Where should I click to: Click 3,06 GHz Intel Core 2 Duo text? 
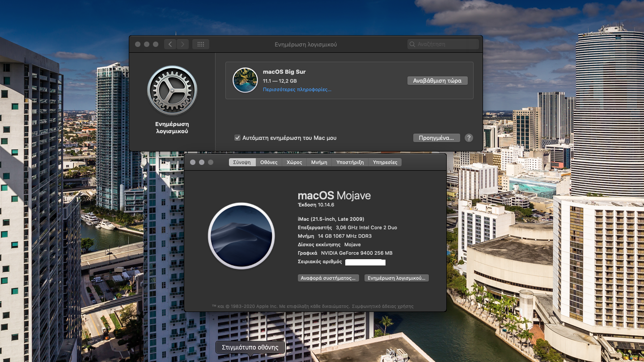click(x=366, y=227)
